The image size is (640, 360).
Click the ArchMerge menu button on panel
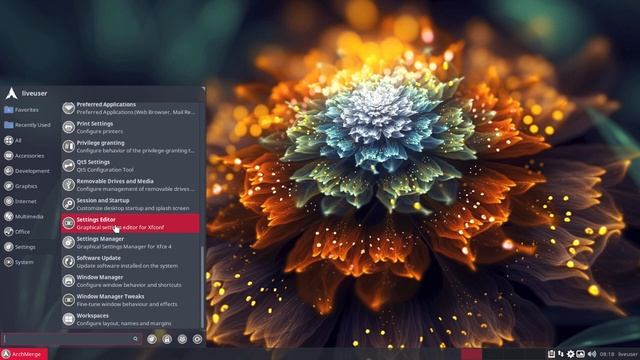[x=24, y=354]
